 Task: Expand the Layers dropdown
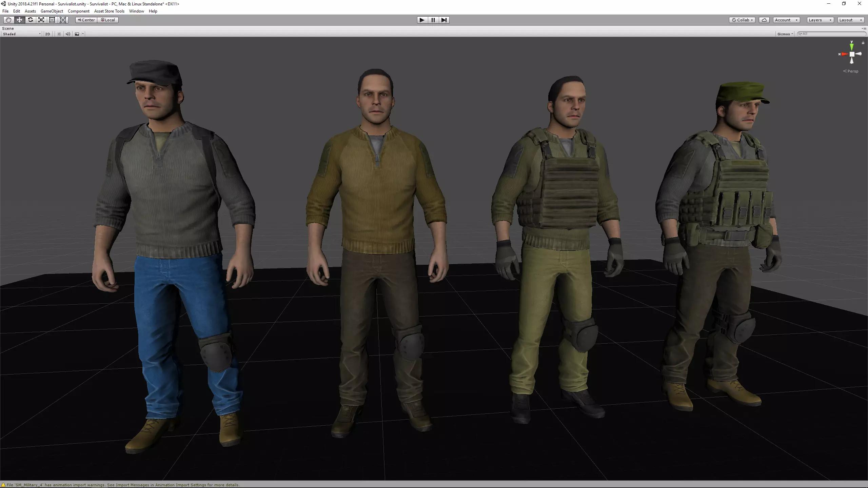click(820, 20)
